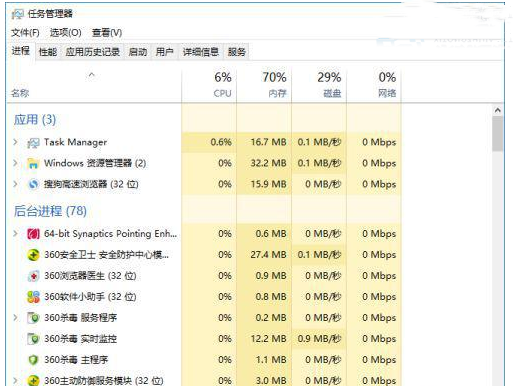Select the Windows 资源管理器 (2) name

[95, 163]
